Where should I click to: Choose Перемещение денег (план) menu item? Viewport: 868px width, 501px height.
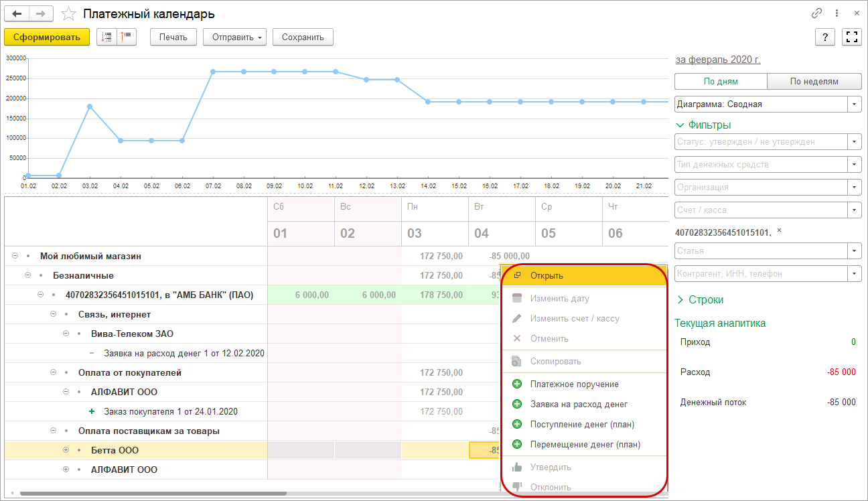584,444
